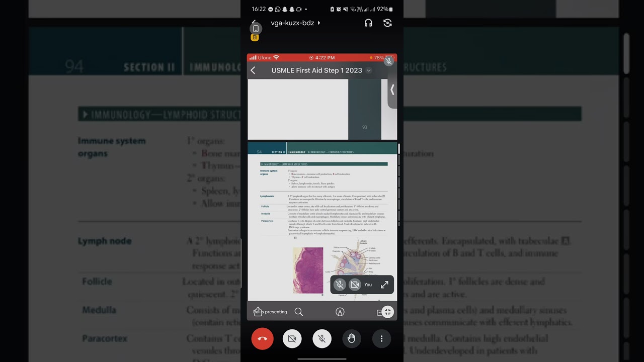The width and height of the screenshot is (644, 362).
Task: End the call with the red hang-up button
Action: 262,339
